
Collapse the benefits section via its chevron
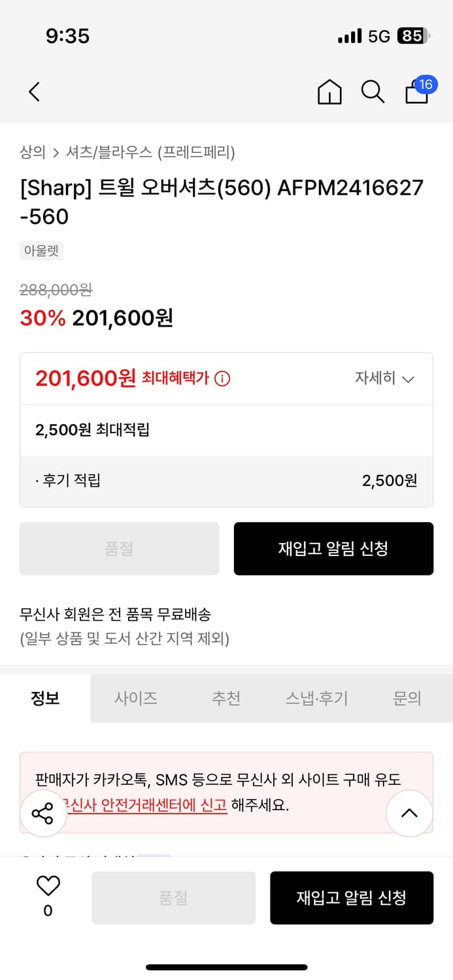(x=409, y=379)
